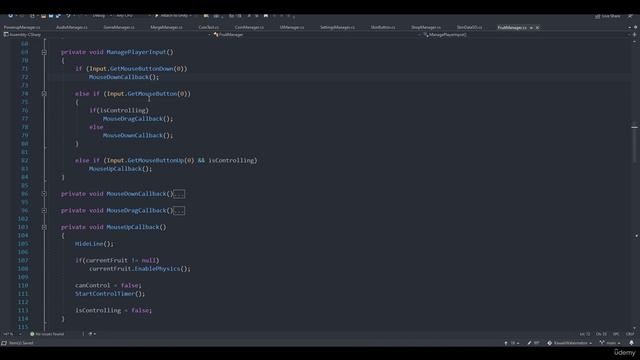Image resolution: width=640 pixels, height=360 pixels.
Task: Click the Undo toolbar icon
Action: point(68,16)
